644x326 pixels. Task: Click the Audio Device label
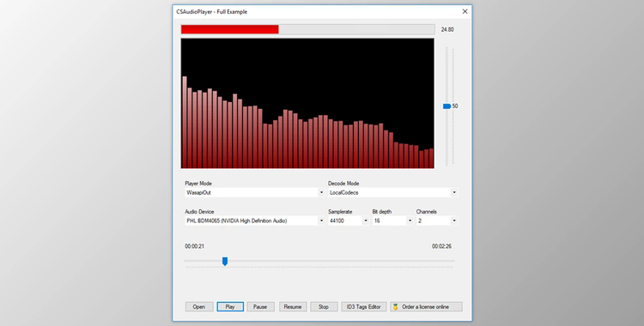pyautogui.click(x=199, y=212)
